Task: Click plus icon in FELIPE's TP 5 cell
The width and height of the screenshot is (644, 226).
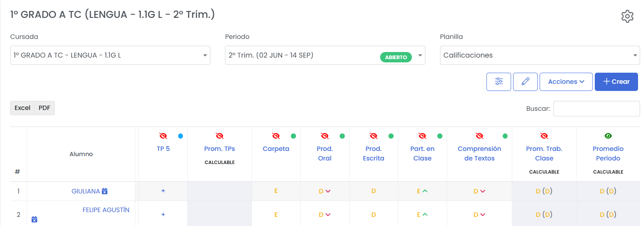Action: (163, 214)
